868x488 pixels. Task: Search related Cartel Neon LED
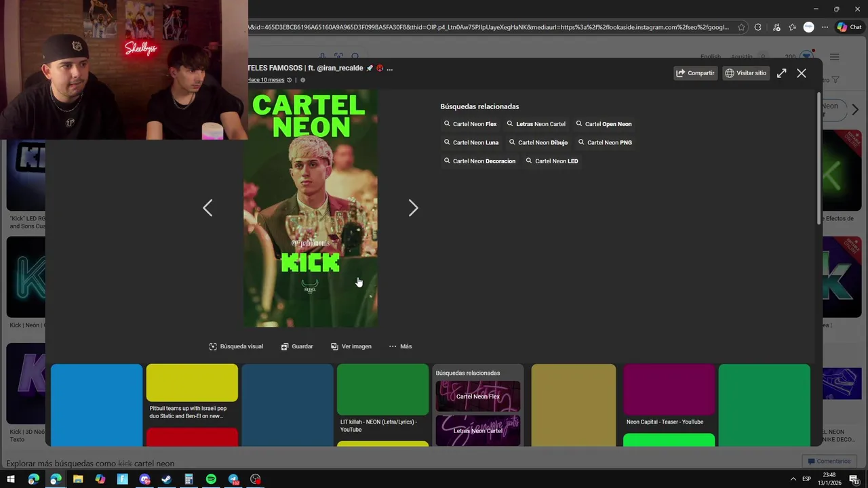[x=552, y=161]
